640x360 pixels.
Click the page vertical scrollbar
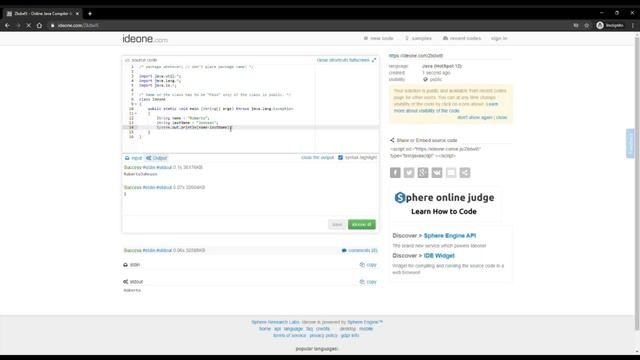[x=637, y=184]
